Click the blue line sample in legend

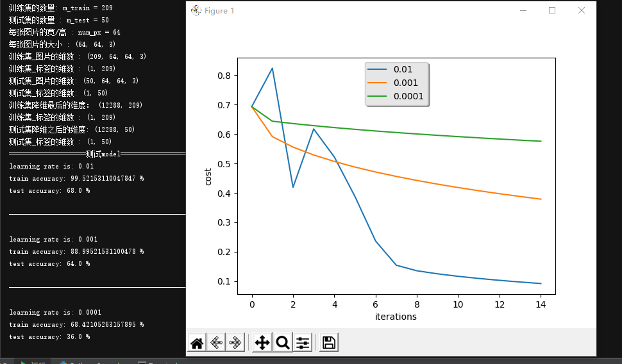point(377,69)
